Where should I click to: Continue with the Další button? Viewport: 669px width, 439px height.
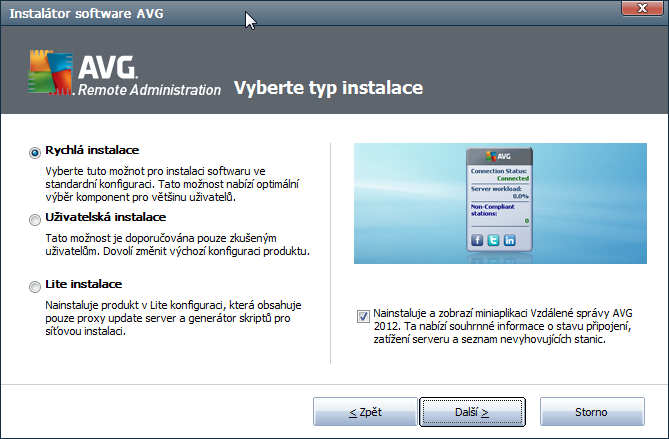472,412
